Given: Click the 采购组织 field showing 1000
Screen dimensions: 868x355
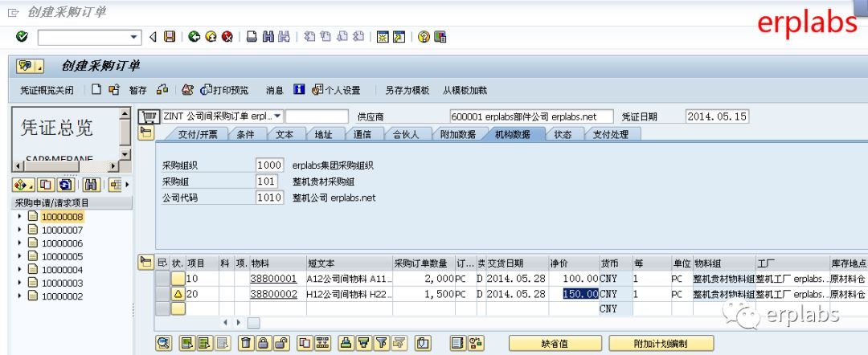Looking at the screenshot, I should 270,165.
